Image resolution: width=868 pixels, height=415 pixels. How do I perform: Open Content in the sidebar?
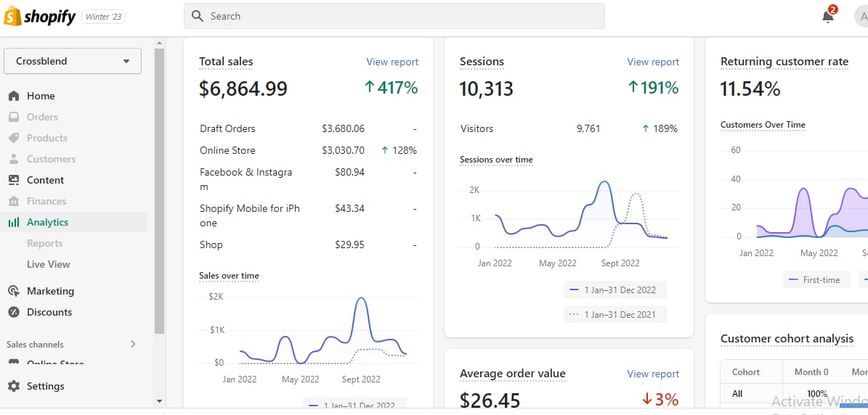(x=45, y=180)
